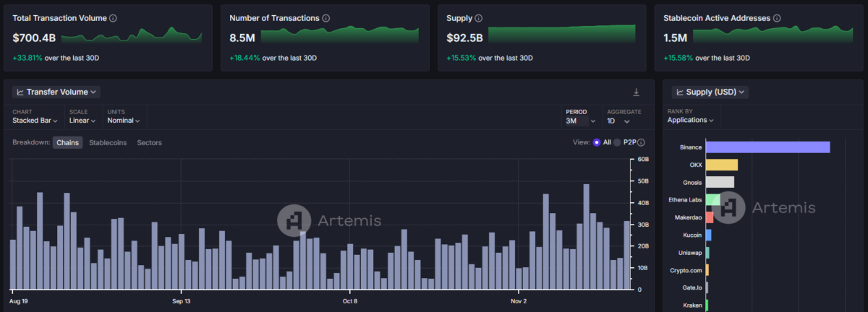The image size is (868, 312).
Task: Click the Binance supply bar
Action: (x=767, y=147)
